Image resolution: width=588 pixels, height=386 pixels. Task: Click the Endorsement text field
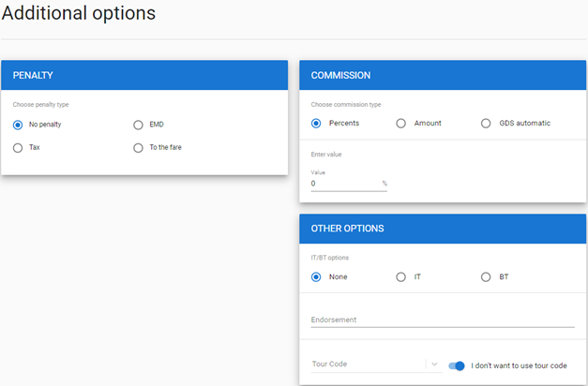[x=443, y=319]
